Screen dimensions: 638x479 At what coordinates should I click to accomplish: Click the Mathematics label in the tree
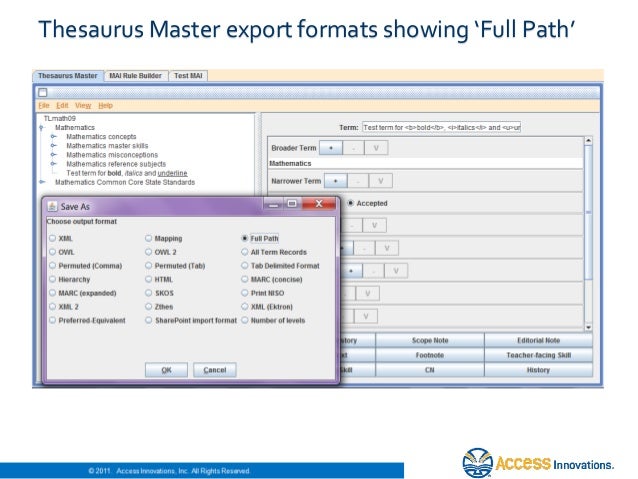click(x=75, y=127)
